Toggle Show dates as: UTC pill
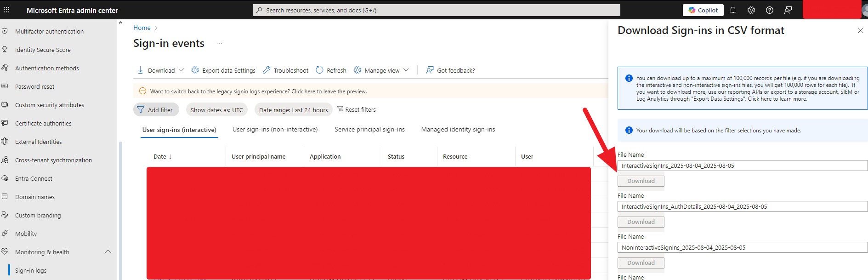The width and height of the screenshot is (868, 280). (217, 110)
